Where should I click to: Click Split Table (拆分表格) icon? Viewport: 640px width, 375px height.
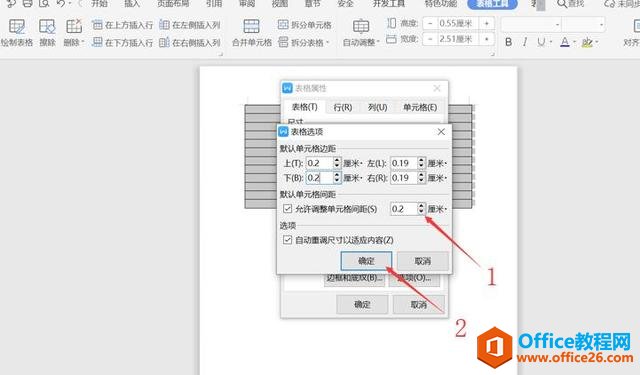[x=283, y=42]
